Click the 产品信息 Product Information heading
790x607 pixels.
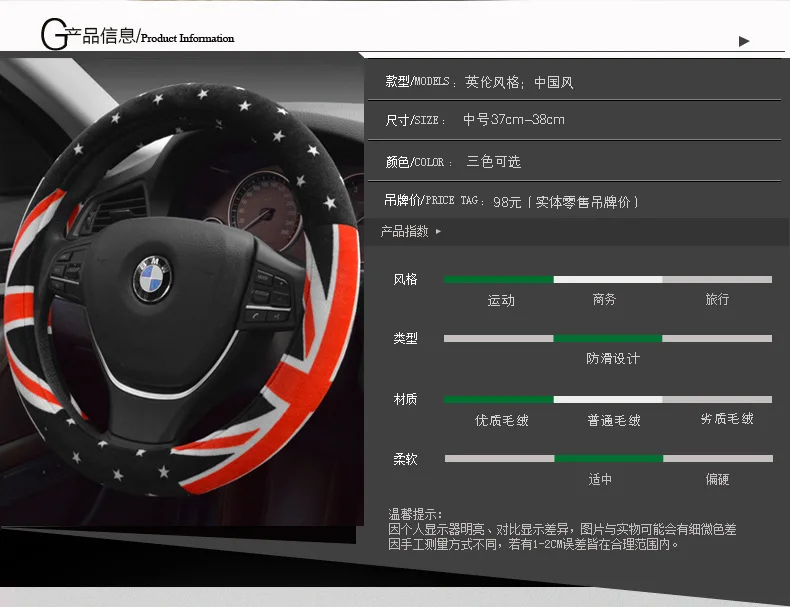pos(151,36)
